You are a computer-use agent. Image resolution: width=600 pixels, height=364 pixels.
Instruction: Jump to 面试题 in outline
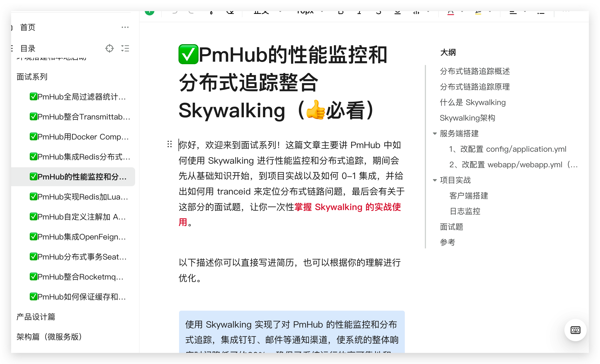pos(452,227)
